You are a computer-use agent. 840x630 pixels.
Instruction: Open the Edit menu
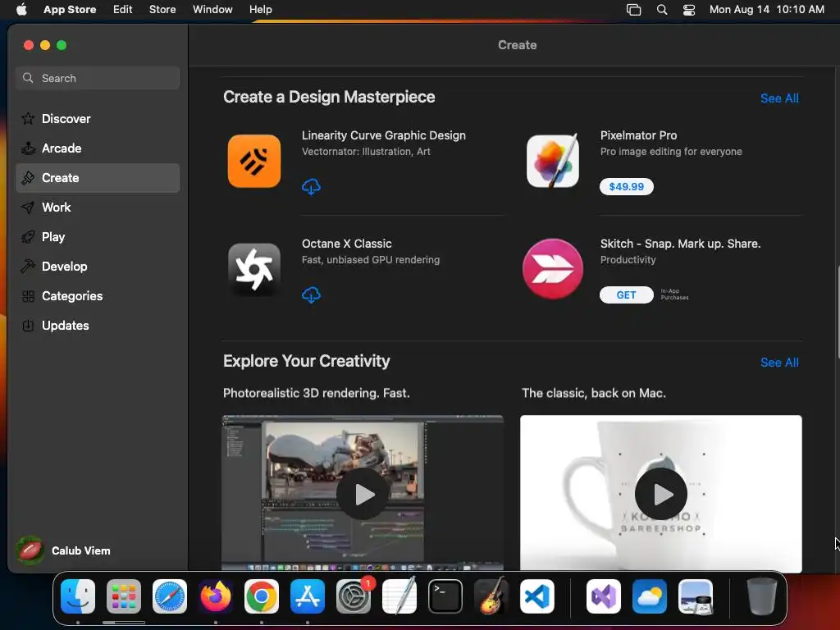point(123,10)
